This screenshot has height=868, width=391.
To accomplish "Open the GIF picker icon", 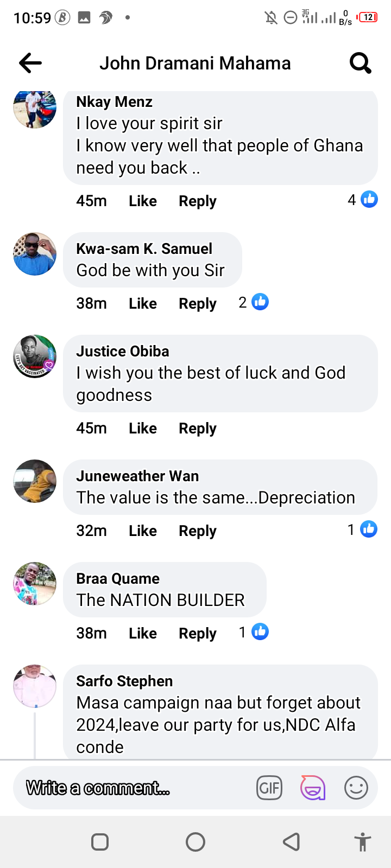I will click(269, 788).
